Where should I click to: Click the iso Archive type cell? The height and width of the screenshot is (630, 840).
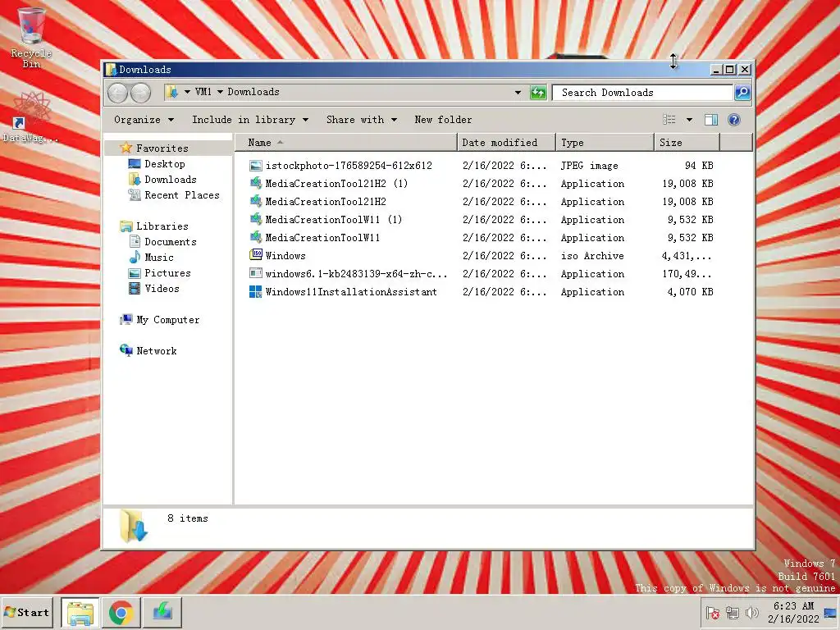coord(592,256)
